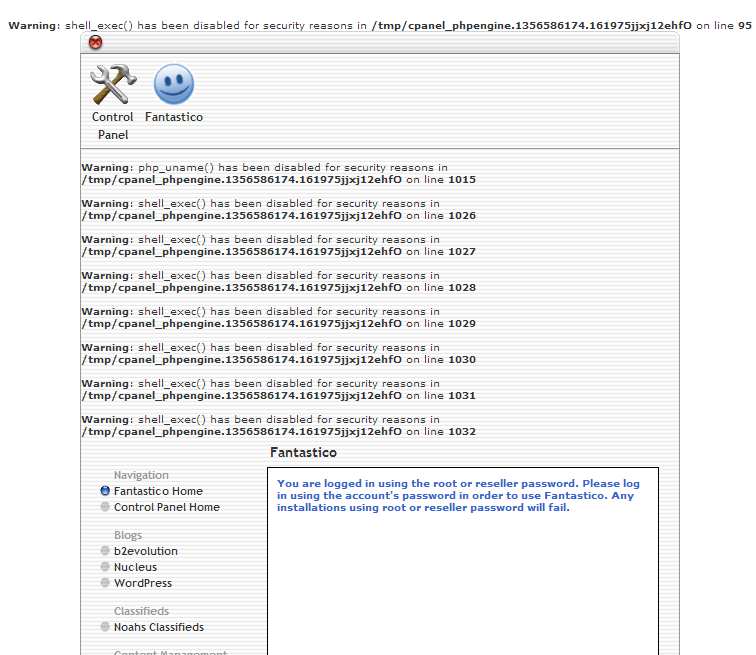Image resolution: width=756 pixels, height=655 pixels.
Task: Click the shell_exec() warning on line 1032
Action: [x=279, y=426]
